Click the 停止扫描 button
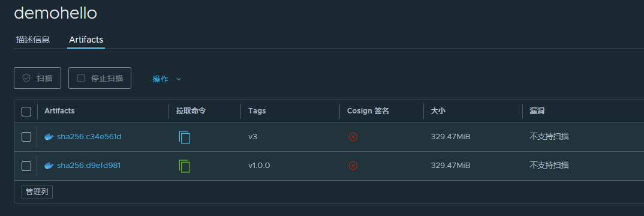Screen dimensions: 644x216 point(100,78)
